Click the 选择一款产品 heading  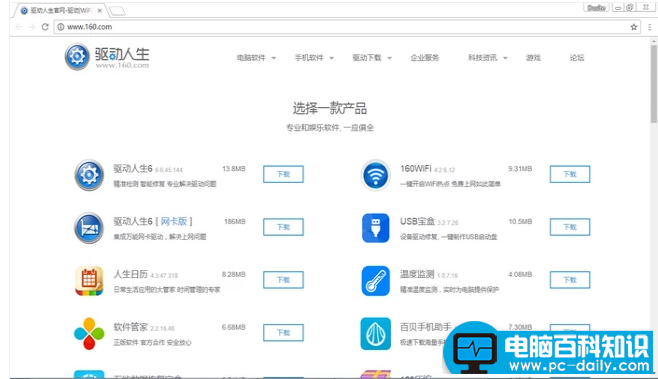(x=329, y=109)
